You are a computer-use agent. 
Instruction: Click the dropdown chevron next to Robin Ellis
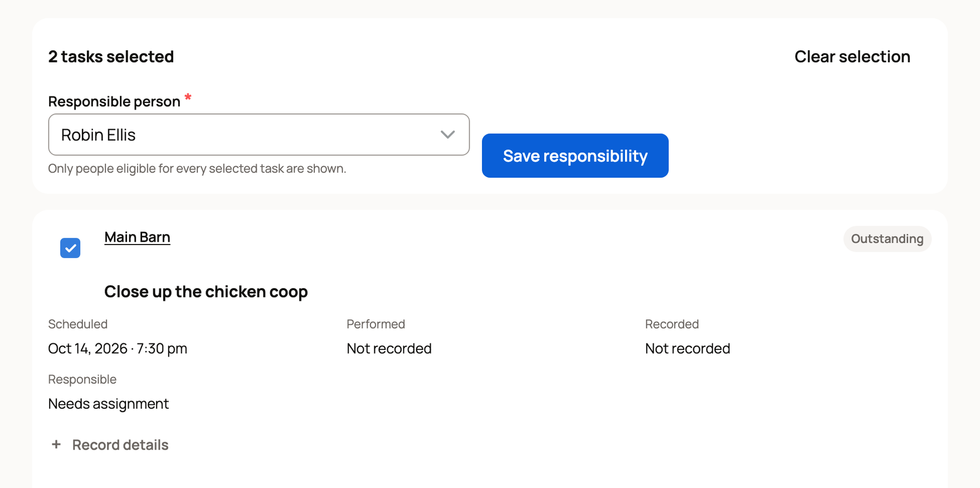(x=447, y=135)
